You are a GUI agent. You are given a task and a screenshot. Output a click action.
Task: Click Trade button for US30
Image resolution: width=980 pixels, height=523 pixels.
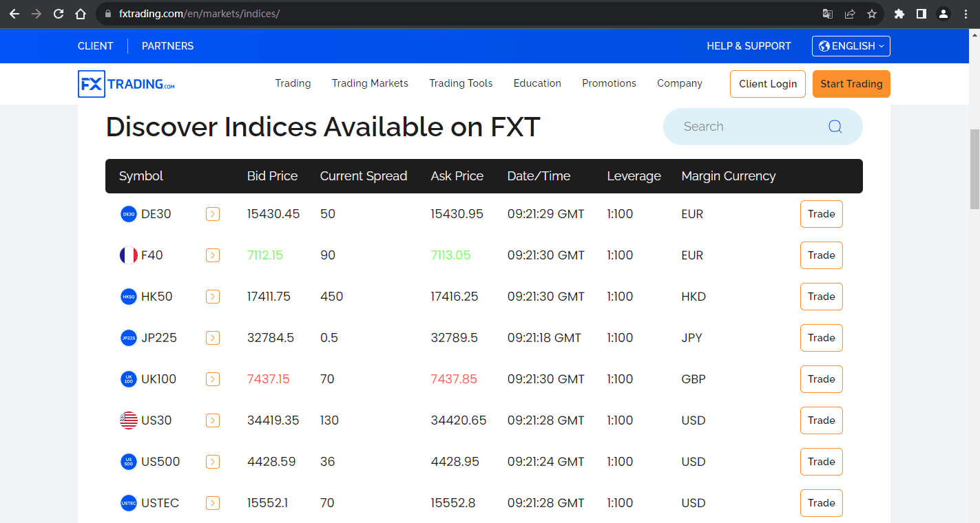coord(822,420)
